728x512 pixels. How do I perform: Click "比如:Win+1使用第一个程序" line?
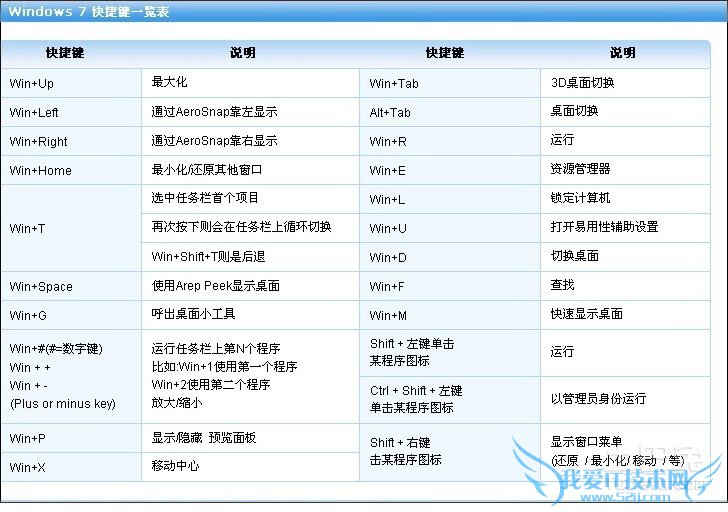coord(224,367)
